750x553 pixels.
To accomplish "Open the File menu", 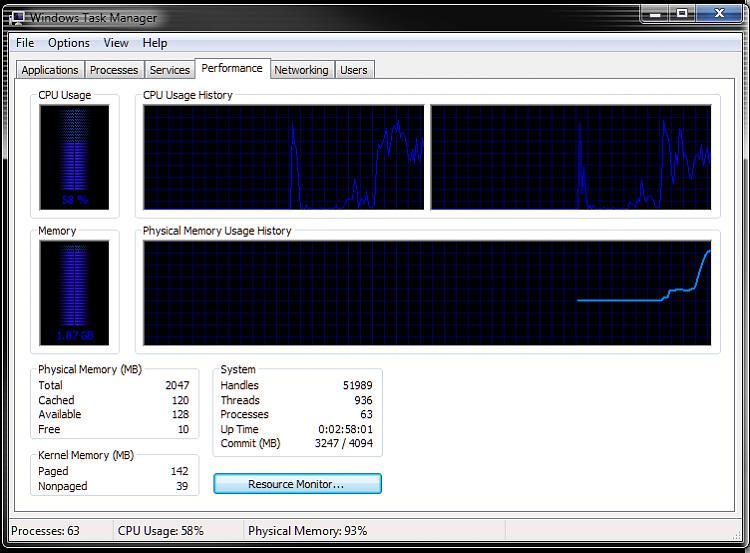I will click(x=25, y=43).
